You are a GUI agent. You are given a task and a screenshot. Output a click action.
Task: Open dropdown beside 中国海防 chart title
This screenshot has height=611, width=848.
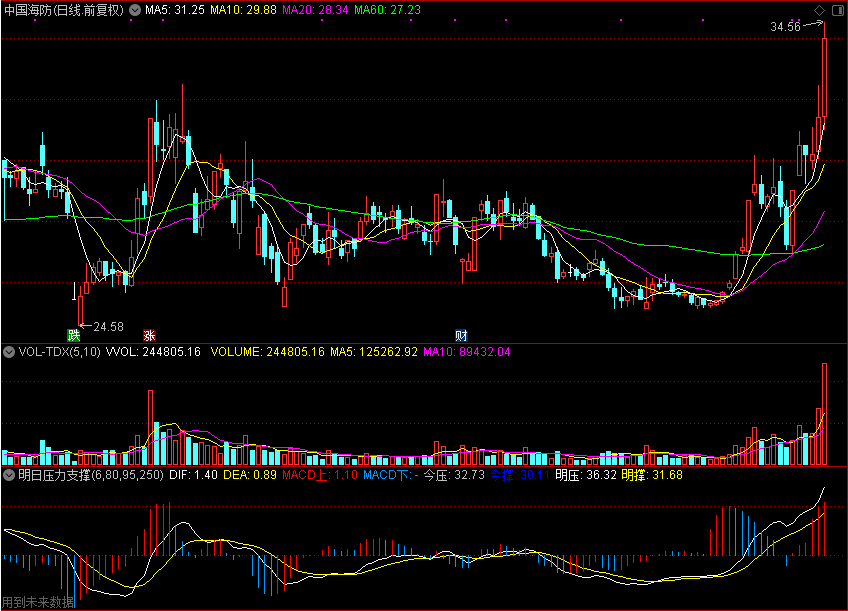click(135, 10)
